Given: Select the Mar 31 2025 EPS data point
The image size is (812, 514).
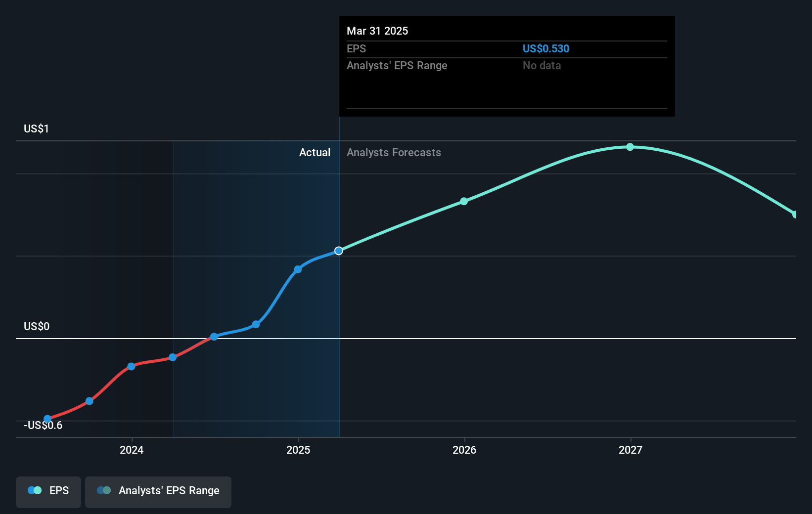Looking at the screenshot, I should (x=339, y=251).
